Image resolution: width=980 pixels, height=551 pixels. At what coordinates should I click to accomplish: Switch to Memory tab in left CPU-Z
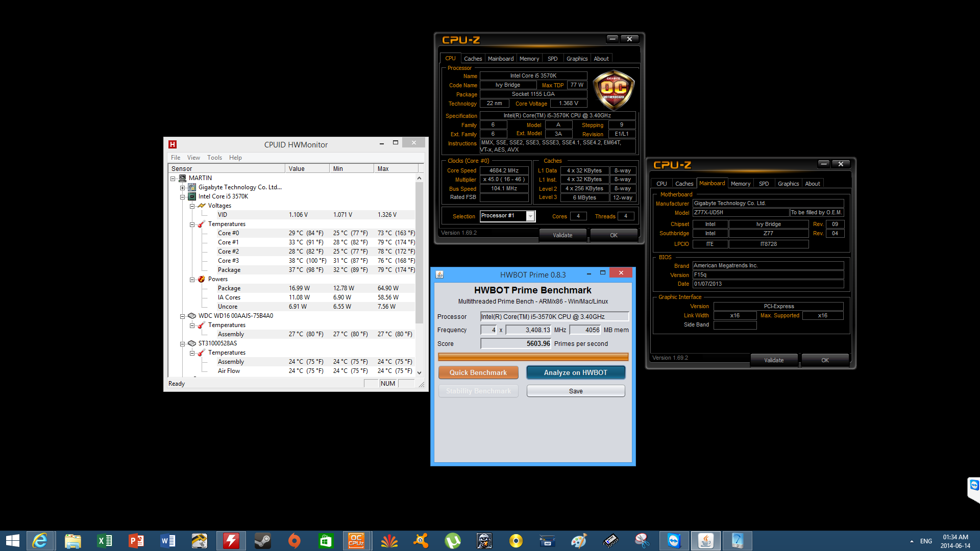(529, 59)
